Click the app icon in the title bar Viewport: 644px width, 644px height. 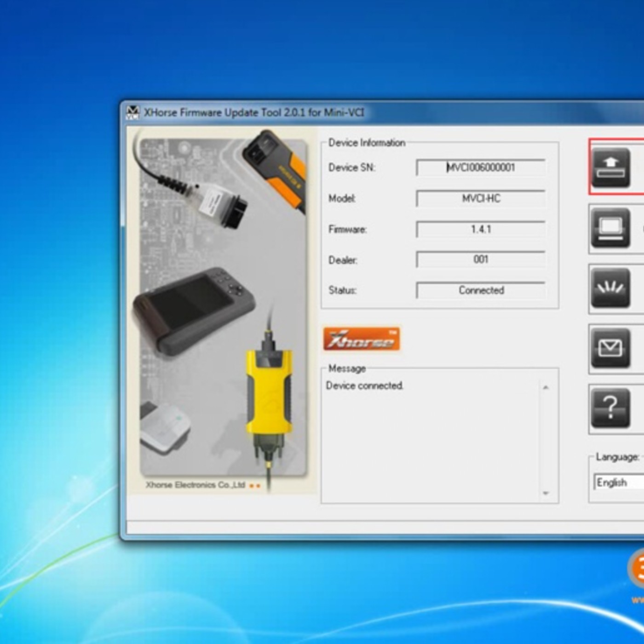pos(132,113)
